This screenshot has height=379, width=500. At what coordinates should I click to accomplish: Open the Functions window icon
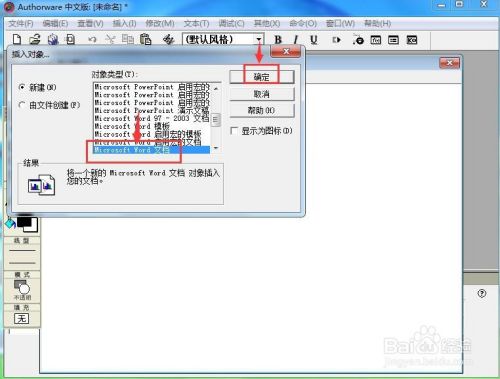376,40
